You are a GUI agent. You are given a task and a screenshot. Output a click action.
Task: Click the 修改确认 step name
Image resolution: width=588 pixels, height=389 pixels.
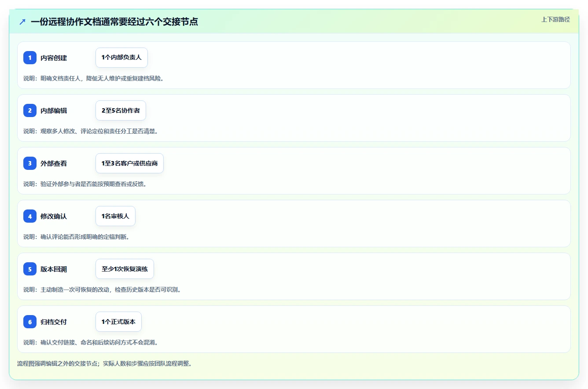coord(54,216)
